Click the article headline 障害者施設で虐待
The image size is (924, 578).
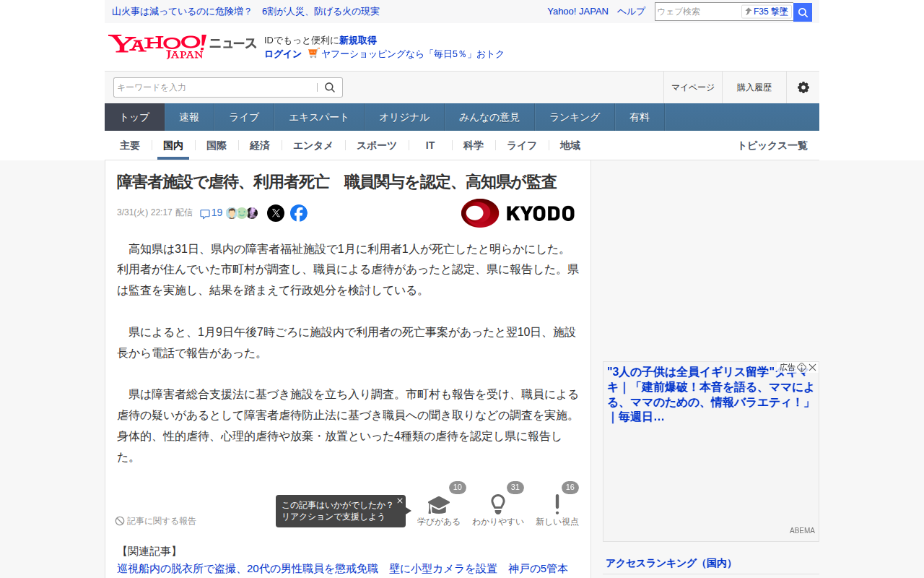tap(336, 182)
